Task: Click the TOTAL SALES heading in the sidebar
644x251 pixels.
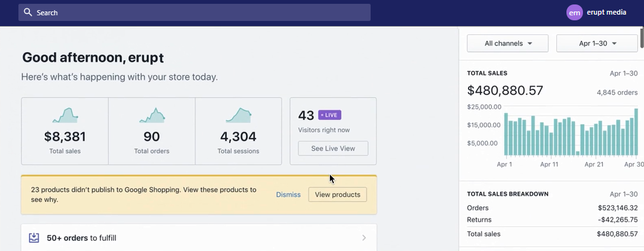Action: coord(487,73)
